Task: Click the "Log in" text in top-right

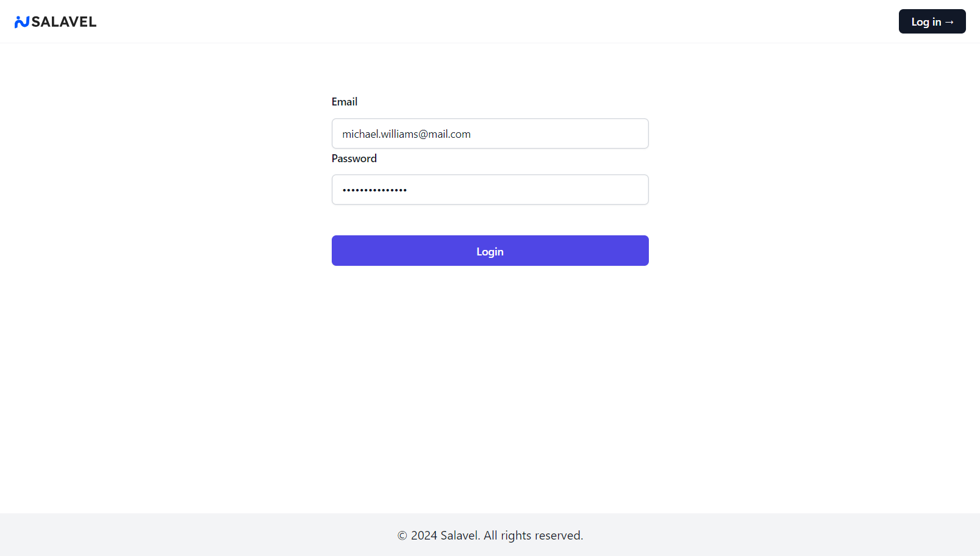Action: click(926, 22)
